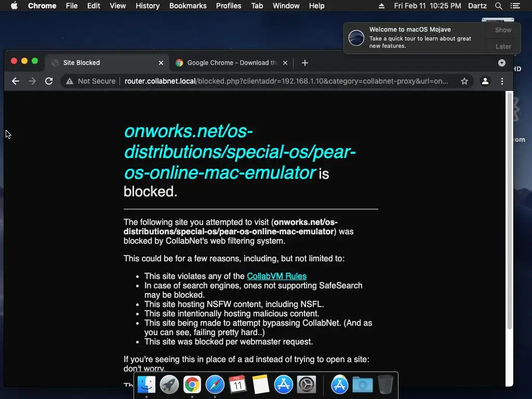Click the page's vertical scrollbar
The height and width of the screenshot is (399, 532).
[509, 210]
